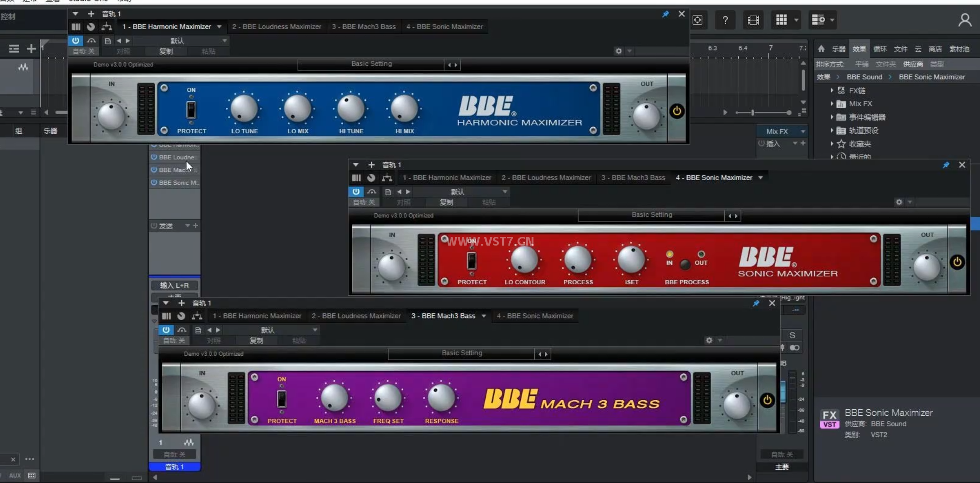Step presets with Basic Setting arrows, Harmonic Maximizer
Viewport: 980px width, 483px height.
452,65
